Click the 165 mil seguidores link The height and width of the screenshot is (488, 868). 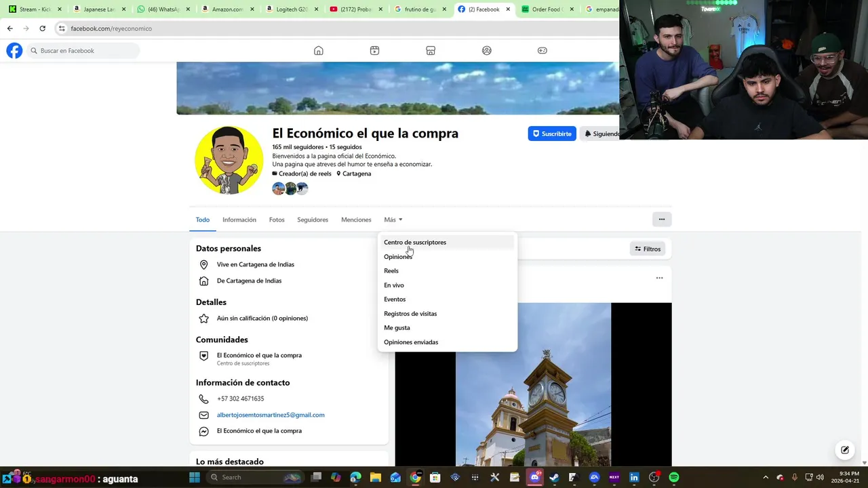click(x=298, y=147)
